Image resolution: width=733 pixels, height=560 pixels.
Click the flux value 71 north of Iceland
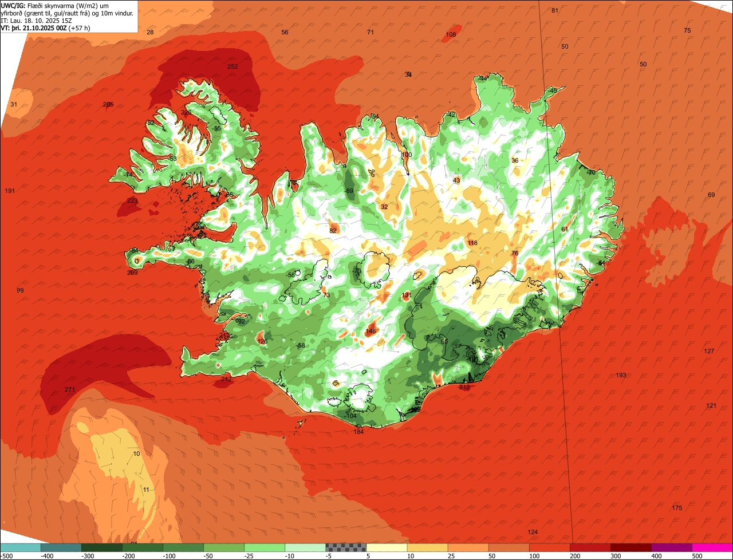[x=371, y=32]
